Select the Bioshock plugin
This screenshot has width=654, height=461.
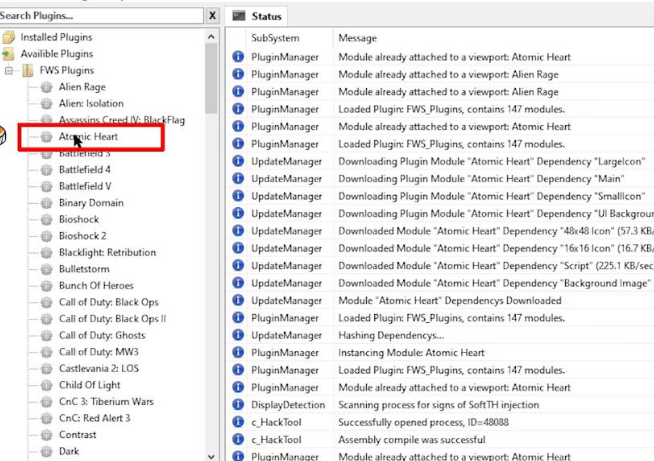coord(79,219)
